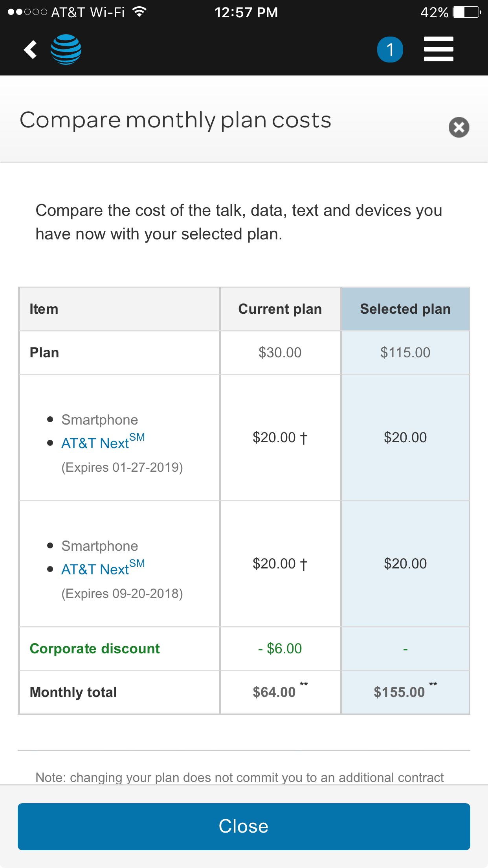Image resolution: width=488 pixels, height=868 pixels.
Task: Select the Current plan column header
Action: tap(280, 309)
